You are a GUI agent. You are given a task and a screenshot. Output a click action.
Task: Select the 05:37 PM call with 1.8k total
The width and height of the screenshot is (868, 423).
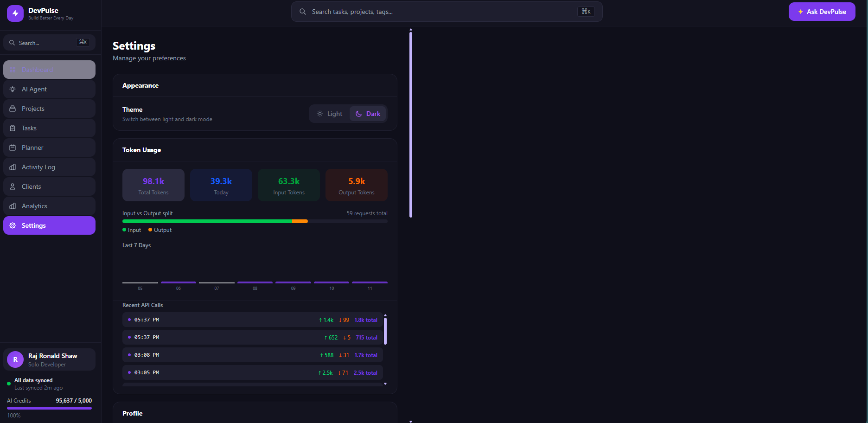(x=253, y=320)
